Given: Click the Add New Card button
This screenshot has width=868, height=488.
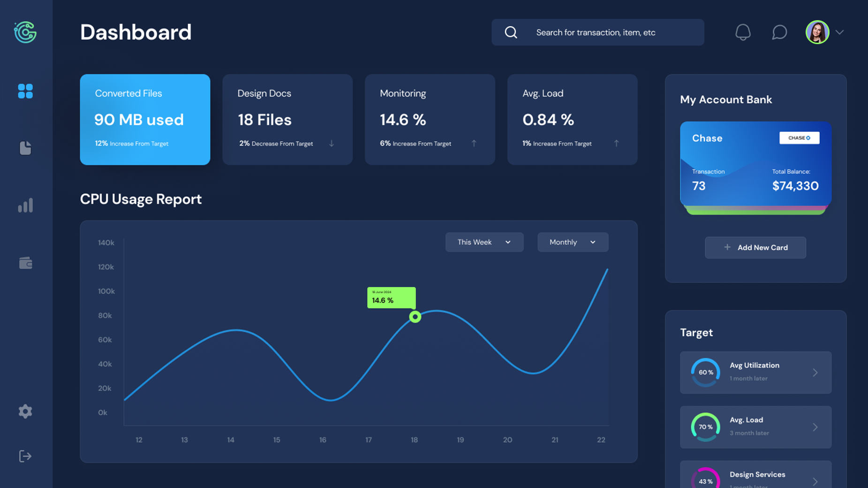Looking at the screenshot, I should point(755,247).
